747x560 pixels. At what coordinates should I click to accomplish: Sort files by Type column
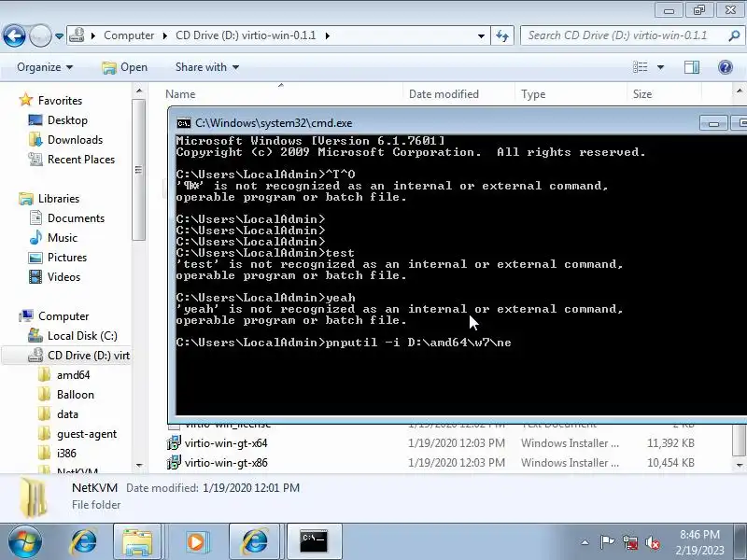[x=533, y=94]
